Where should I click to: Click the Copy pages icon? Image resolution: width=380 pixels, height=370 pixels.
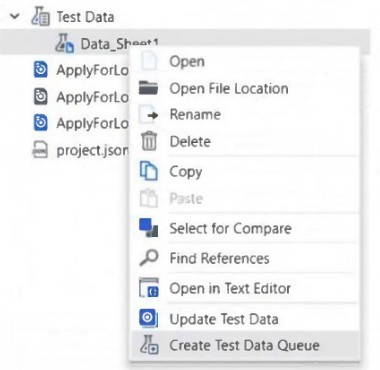click(x=148, y=171)
